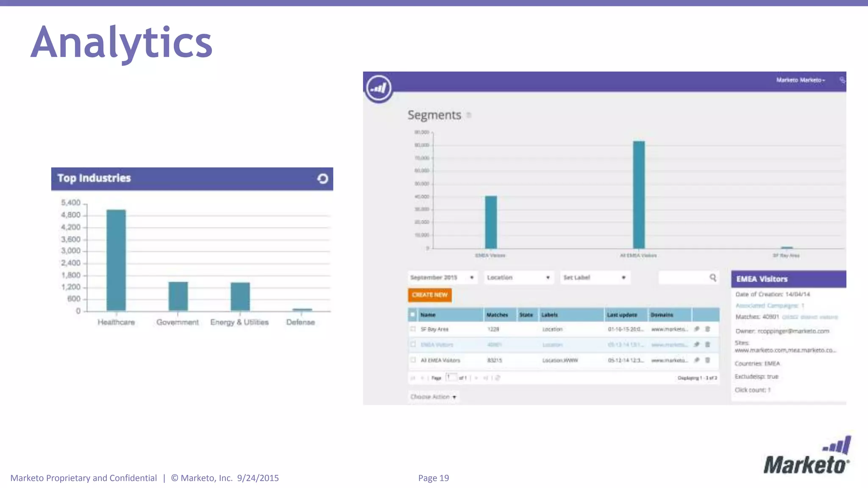Click the Displaying 1 - 3 of 3 text
The height and width of the screenshot is (488, 868).
click(697, 378)
